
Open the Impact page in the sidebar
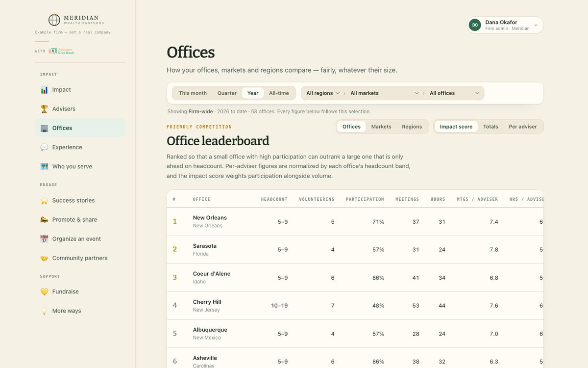pyautogui.click(x=80, y=90)
